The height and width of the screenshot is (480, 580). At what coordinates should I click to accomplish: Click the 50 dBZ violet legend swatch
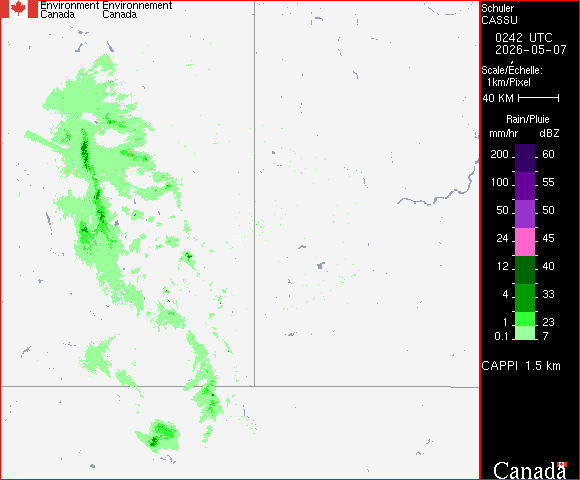(x=525, y=214)
